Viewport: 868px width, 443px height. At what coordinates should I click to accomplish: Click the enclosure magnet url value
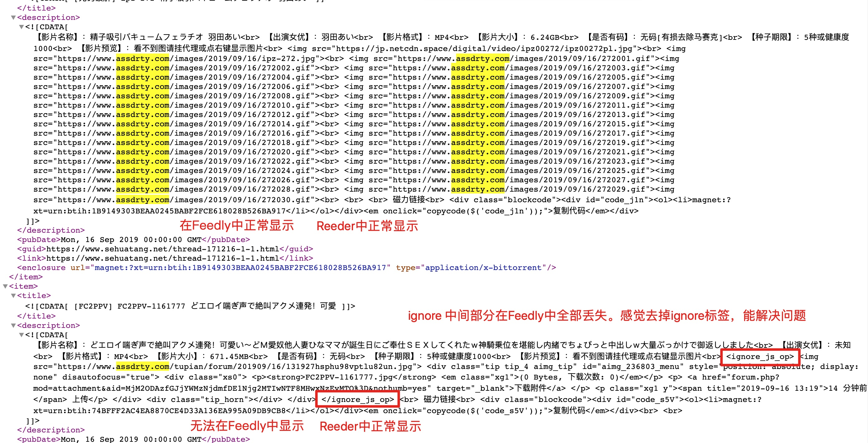point(240,268)
